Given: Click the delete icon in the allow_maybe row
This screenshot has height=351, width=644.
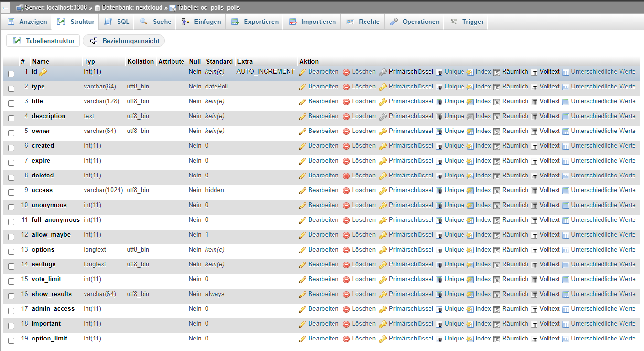Looking at the screenshot, I should click(346, 235).
